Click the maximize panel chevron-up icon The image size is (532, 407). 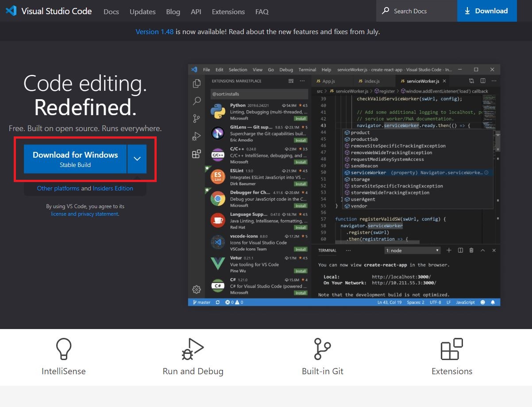[x=483, y=250]
